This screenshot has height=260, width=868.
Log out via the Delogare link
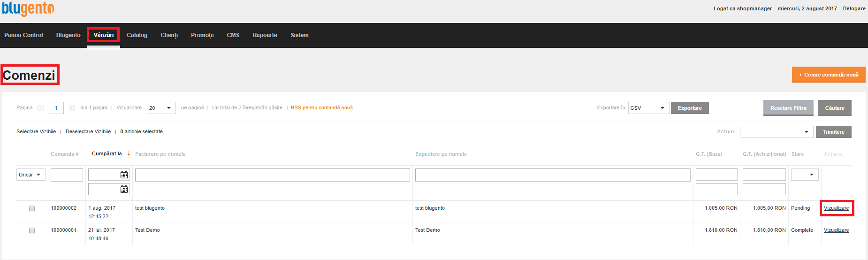pyautogui.click(x=854, y=8)
